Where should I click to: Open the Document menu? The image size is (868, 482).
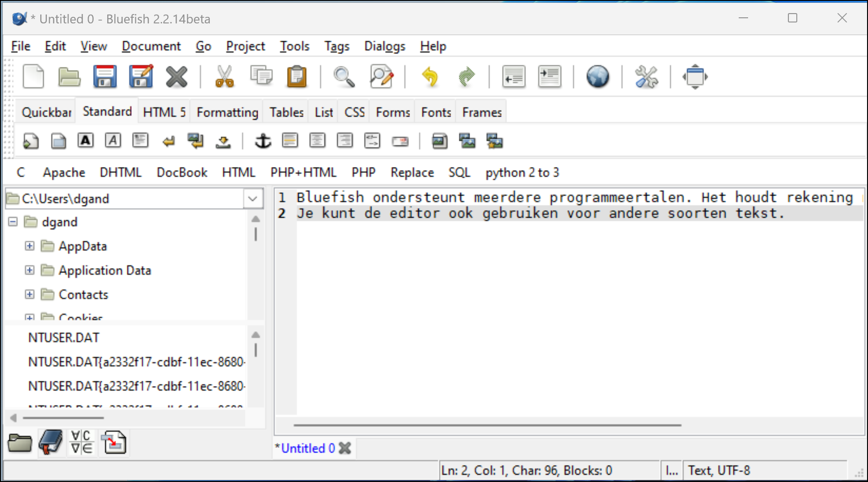(151, 46)
